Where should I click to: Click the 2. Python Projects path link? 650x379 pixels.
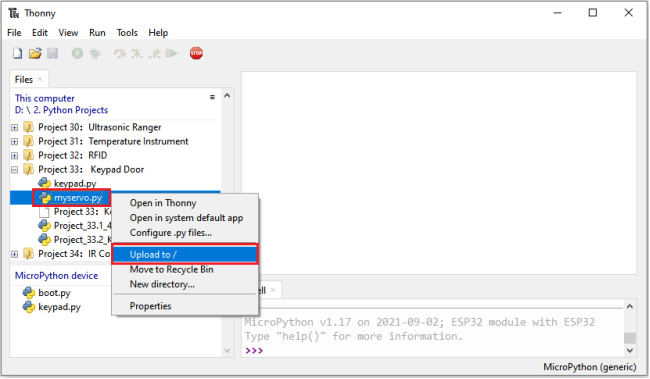pos(70,110)
